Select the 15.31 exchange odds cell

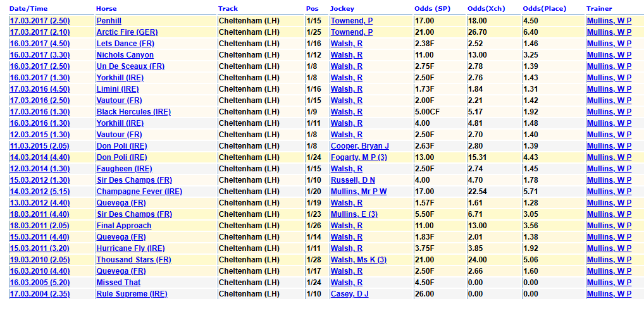pos(493,157)
